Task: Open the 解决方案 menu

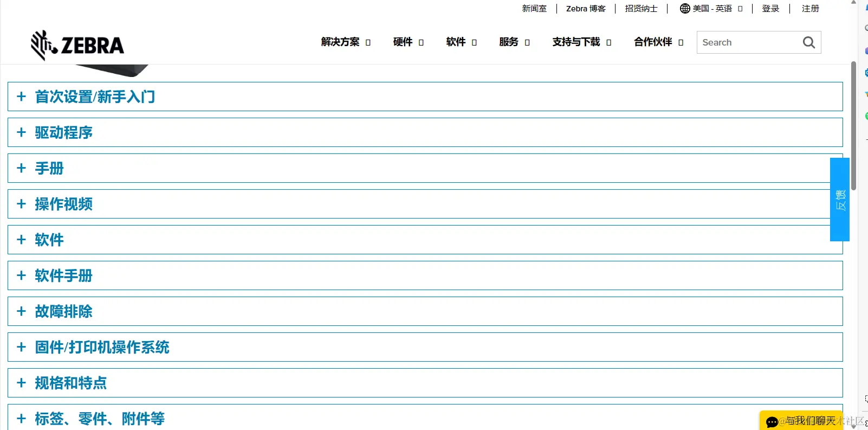Action: coord(346,42)
